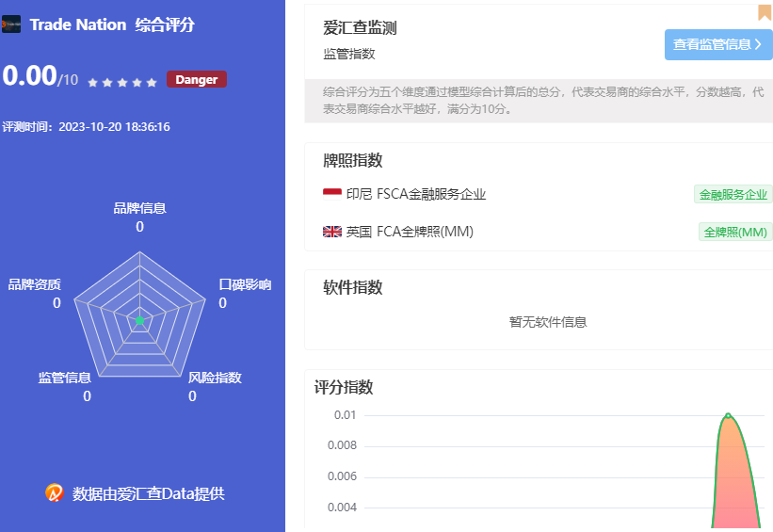
Task: Click the green center dot on radar chart
Action: [x=139, y=320]
